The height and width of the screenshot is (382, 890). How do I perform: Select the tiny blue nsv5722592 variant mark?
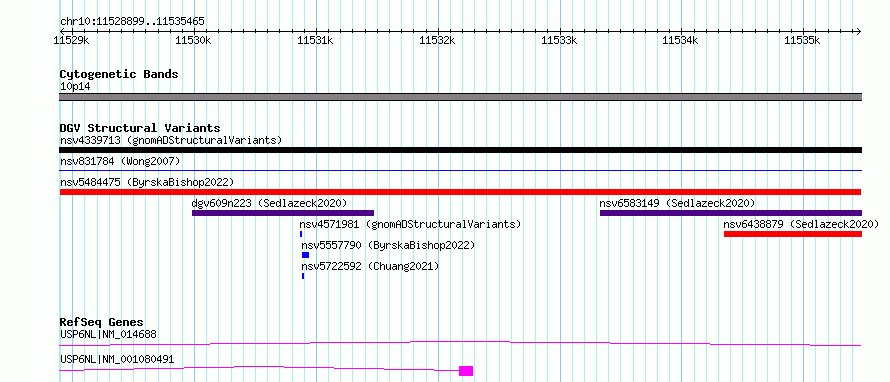(x=303, y=276)
